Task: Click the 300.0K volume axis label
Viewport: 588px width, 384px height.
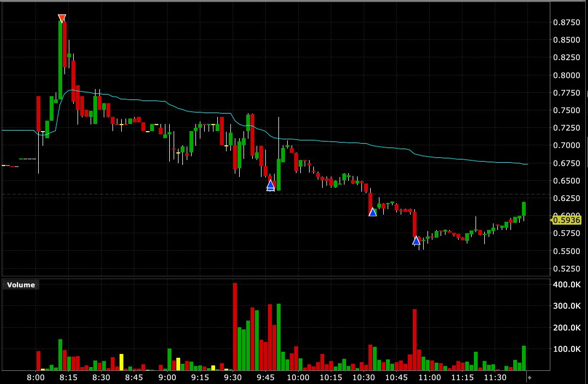Action: click(567, 306)
